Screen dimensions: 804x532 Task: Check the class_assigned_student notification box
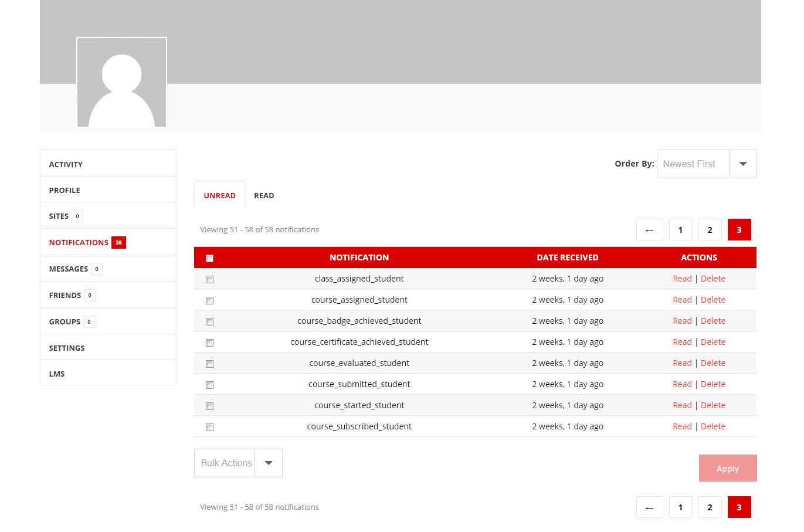[x=209, y=279]
